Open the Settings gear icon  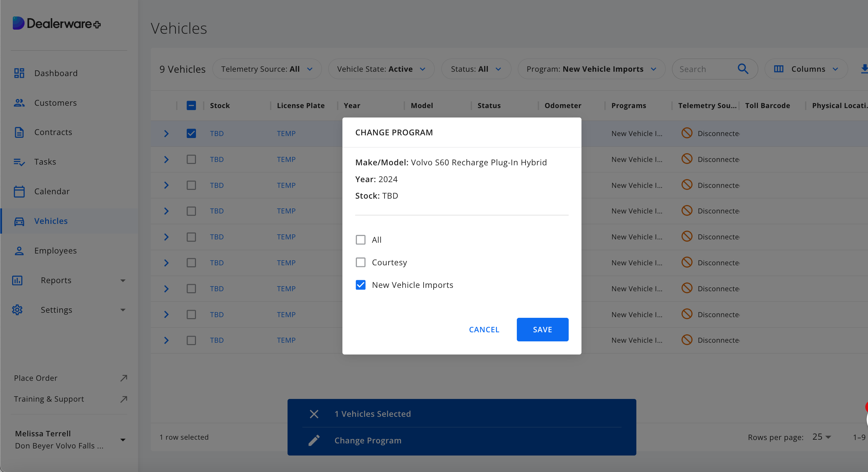tap(17, 310)
